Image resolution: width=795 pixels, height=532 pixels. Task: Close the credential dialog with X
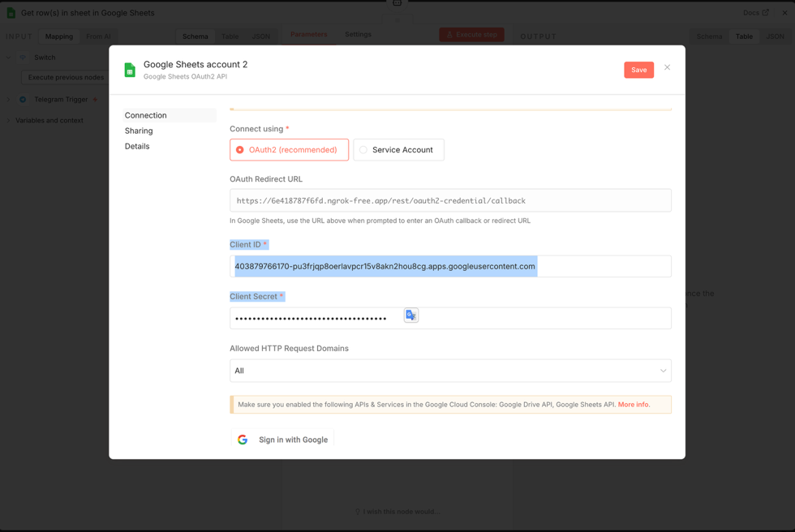click(x=667, y=67)
